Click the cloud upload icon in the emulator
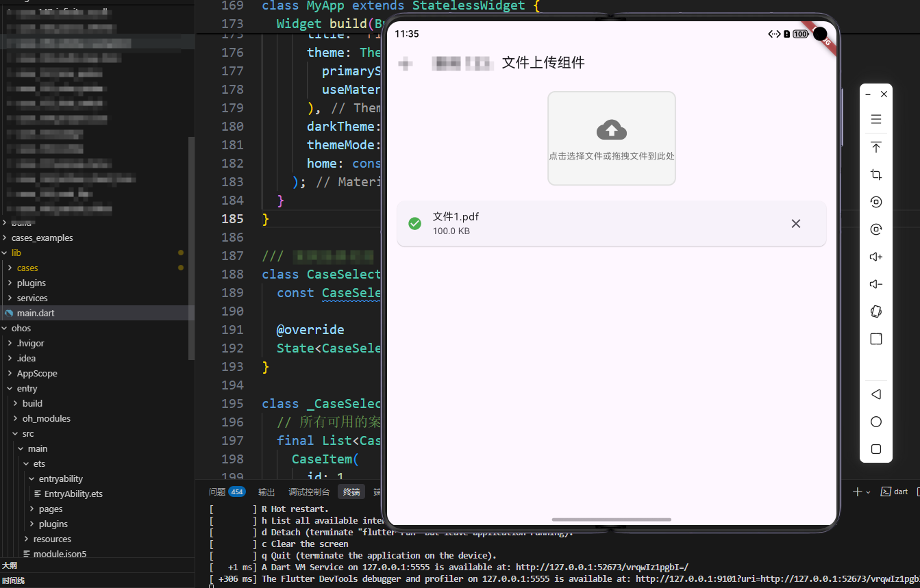The width and height of the screenshot is (920, 588). 612,129
